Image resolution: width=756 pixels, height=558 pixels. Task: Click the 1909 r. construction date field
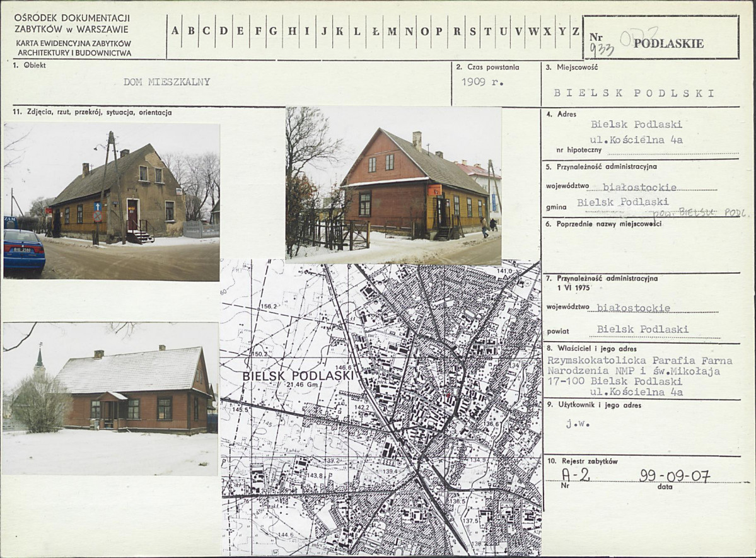(482, 82)
